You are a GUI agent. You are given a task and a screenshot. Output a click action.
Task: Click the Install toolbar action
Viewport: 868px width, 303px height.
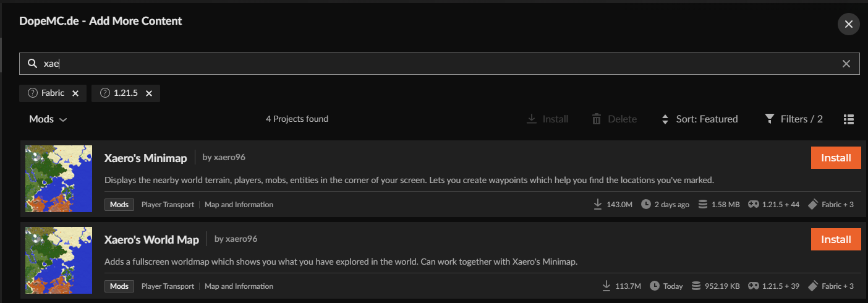click(x=548, y=119)
